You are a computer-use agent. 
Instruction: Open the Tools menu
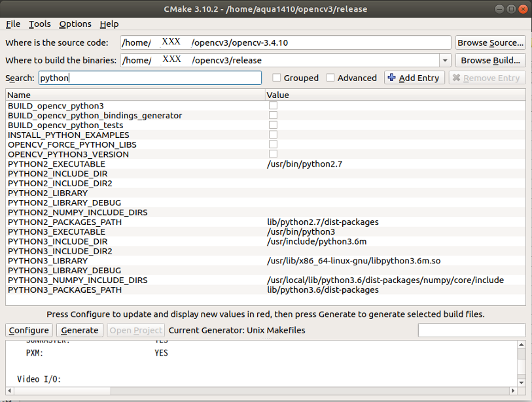pyautogui.click(x=40, y=24)
